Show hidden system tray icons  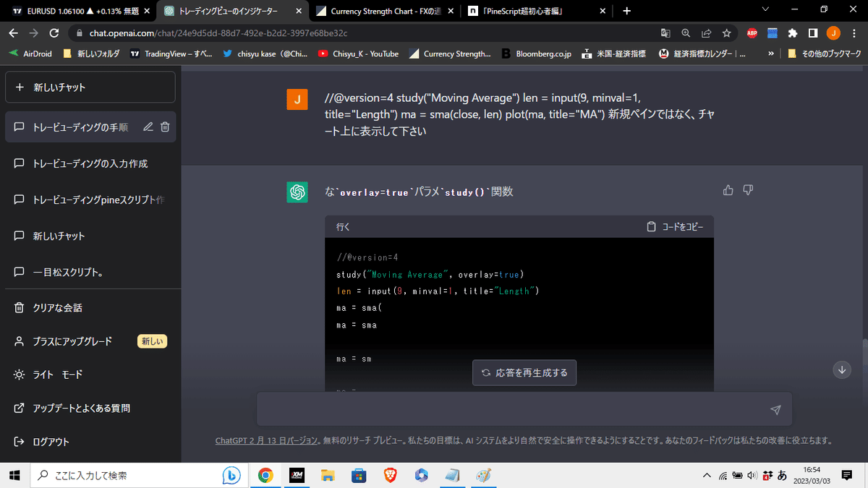point(707,475)
